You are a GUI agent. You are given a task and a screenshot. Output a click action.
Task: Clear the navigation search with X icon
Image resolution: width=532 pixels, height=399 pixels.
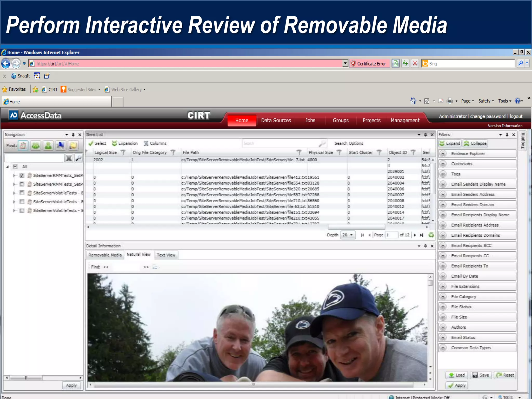(x=69, y=158)
